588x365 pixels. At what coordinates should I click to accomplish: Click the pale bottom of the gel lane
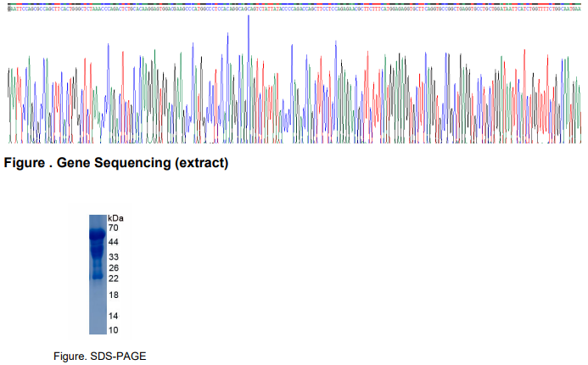tap(98, 313)
